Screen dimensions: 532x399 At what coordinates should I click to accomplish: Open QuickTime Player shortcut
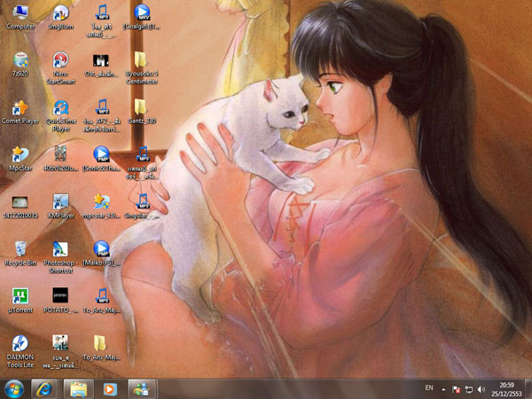[x=61, y=115]
